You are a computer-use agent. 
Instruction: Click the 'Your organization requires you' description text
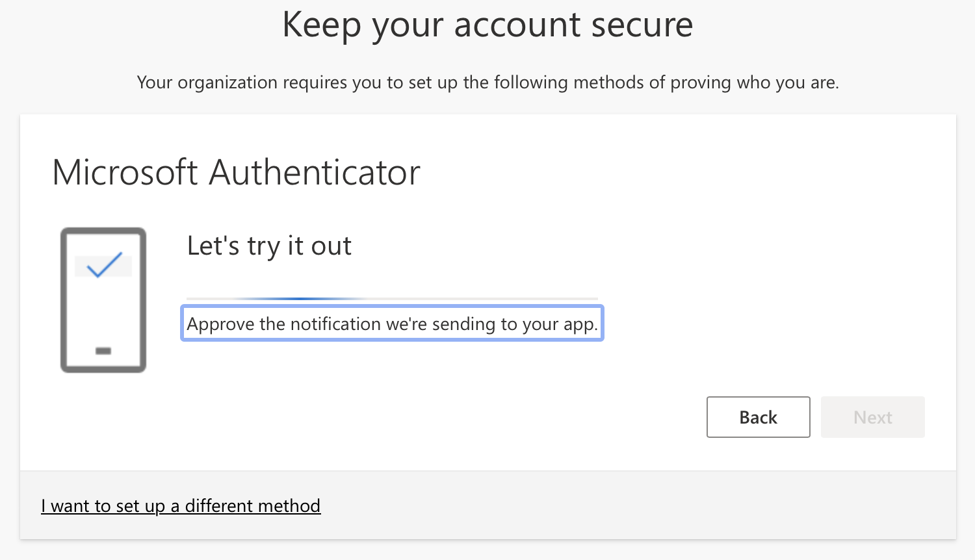coord(487,83)
